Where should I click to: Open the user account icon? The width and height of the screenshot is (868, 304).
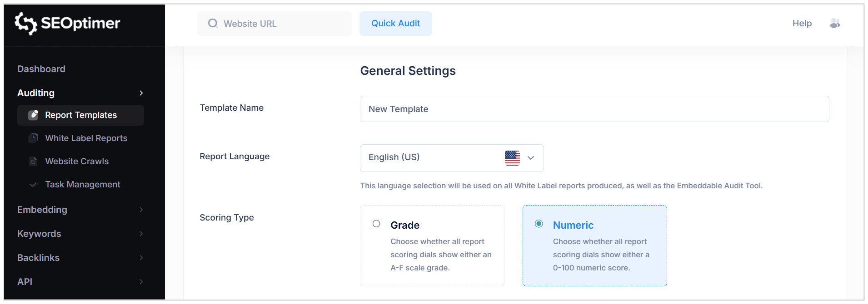pos(835,23)
